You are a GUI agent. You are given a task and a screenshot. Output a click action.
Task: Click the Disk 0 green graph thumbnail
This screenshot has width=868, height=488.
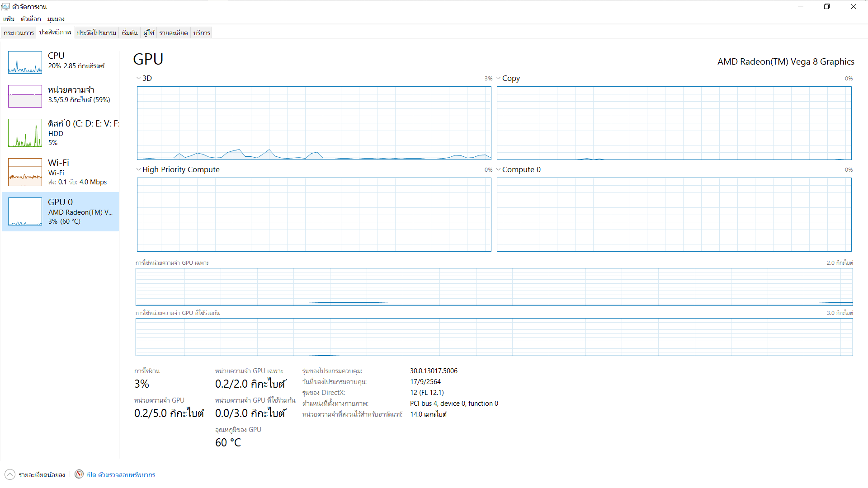pyautogui.click(x=25, y=133)
